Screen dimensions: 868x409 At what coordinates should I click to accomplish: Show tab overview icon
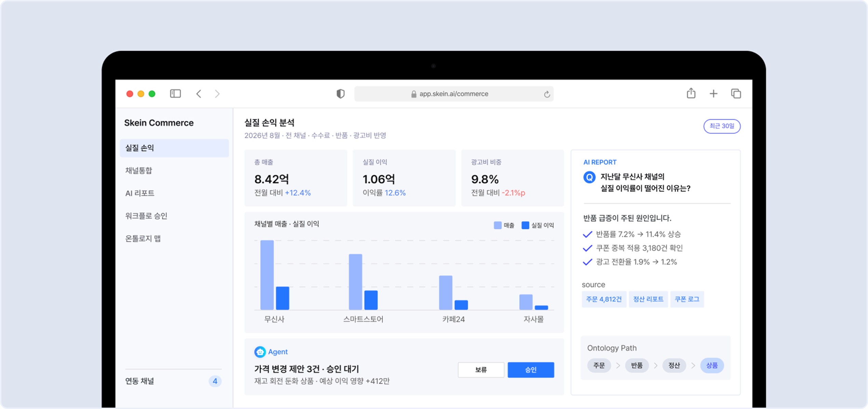point(736,94)
